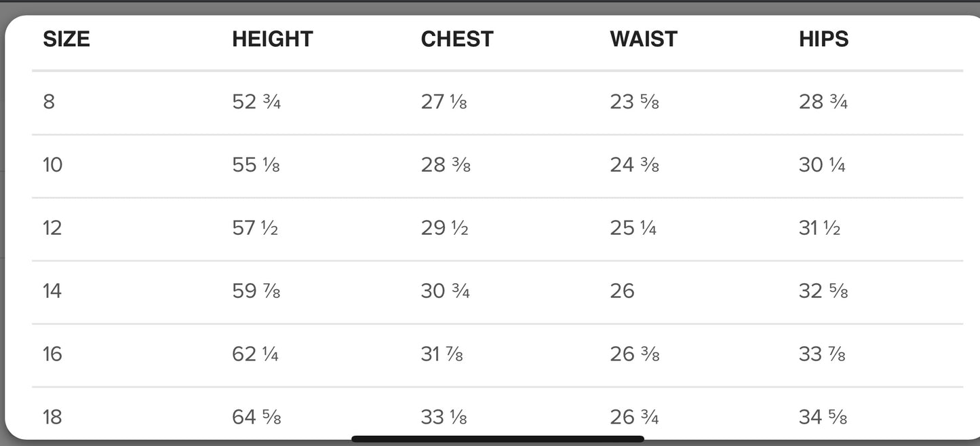
Task: Tap the size 12 row label
Action: (x=52, y=228)
